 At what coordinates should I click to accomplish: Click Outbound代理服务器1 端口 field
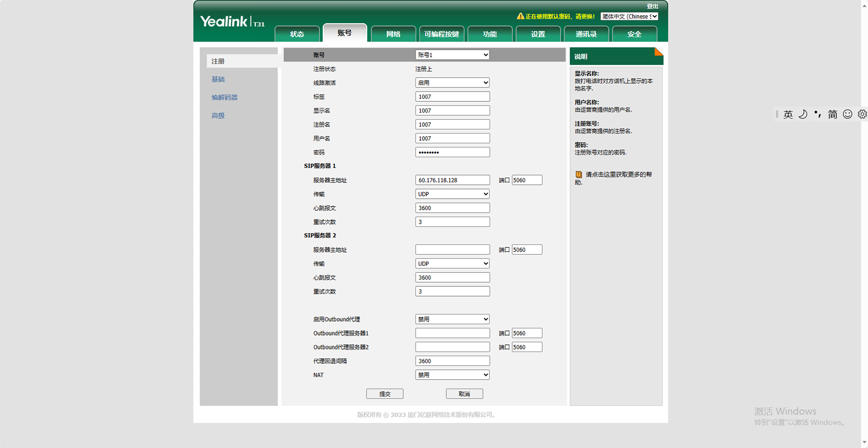527,333
